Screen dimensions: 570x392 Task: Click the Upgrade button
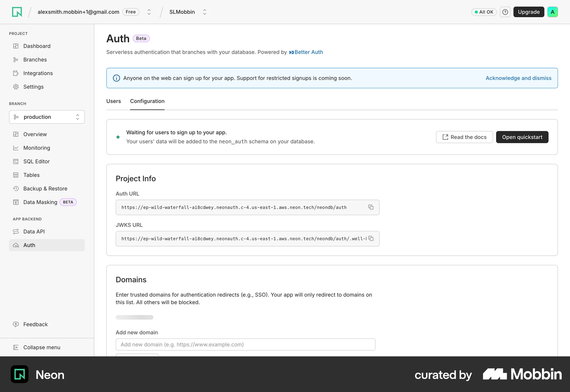529,12
